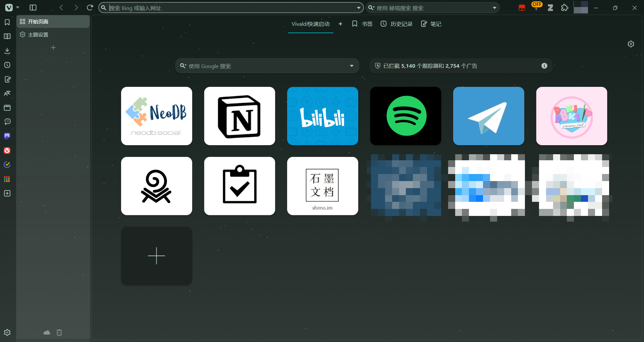Screen dimensions: 644x342
Task: Toggle the OFF badge extension
Action: pyautogui.click(x=537, y=6)
